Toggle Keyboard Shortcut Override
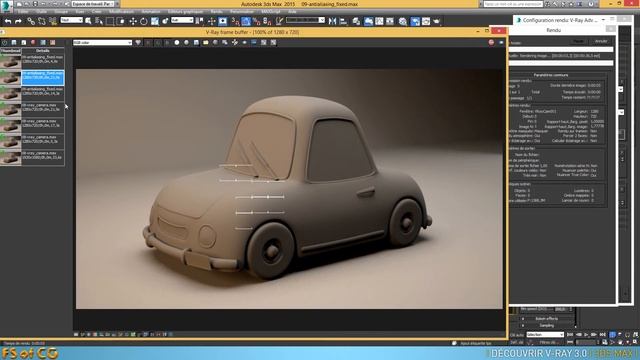 point(222,21)
